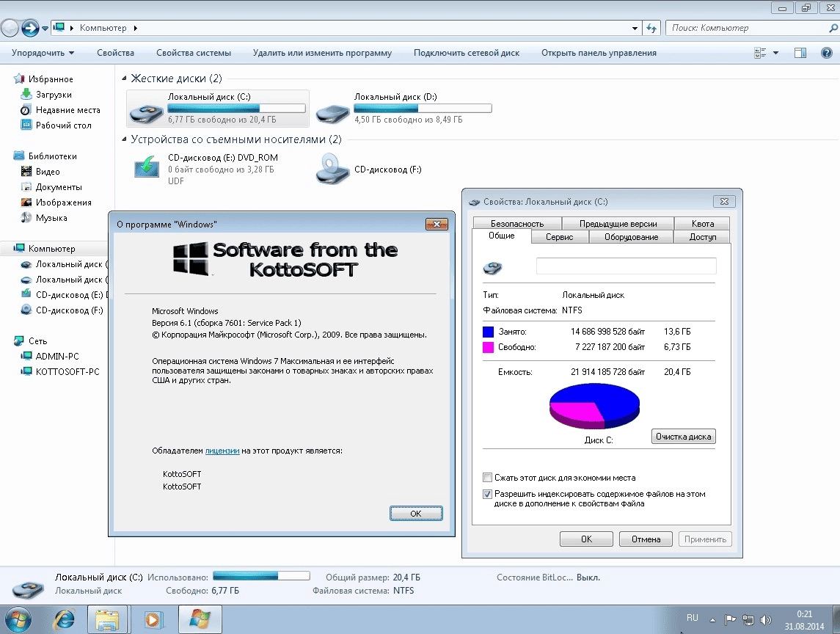840x634 pixels.
Task: Uncheck Разрешить индексировать содержимое файлов
Action: pyautogui.click(x=488, y=494)
